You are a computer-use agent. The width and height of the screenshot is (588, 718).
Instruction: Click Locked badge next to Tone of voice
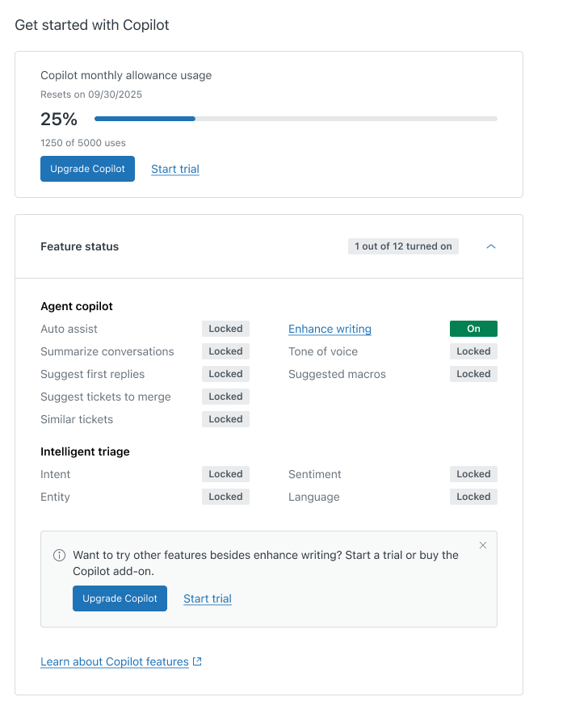(473, 351)
